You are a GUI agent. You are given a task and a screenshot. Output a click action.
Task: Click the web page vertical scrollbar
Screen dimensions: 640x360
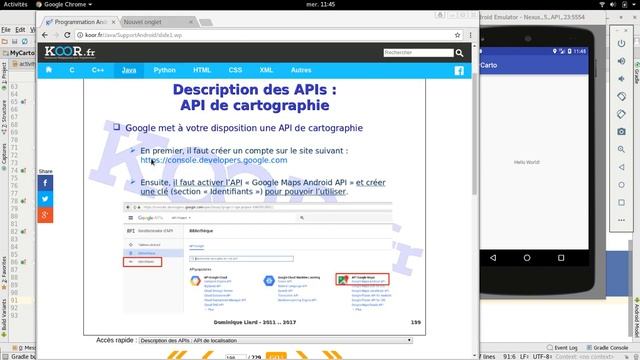(x=475, y=135)
